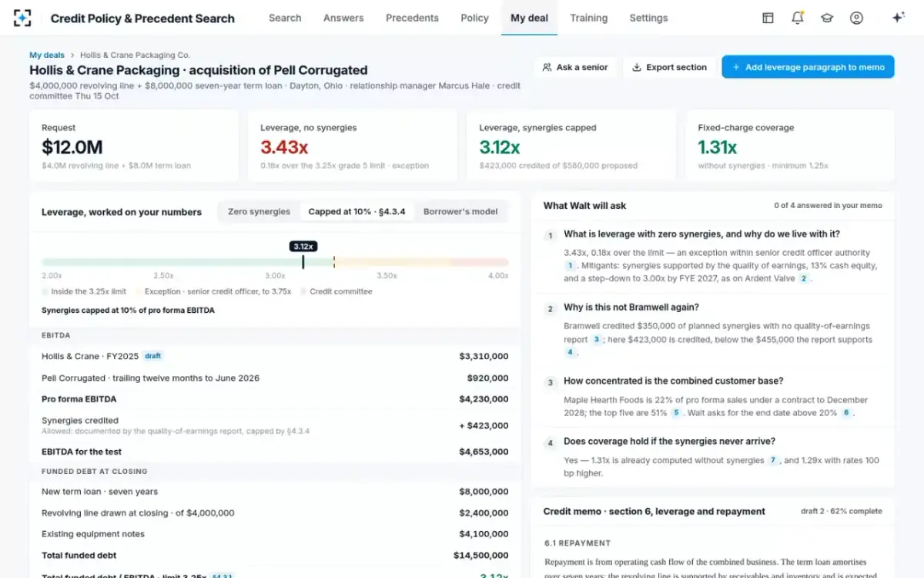The height and width of the screenshot is (578, 924).
Task: Click the dashed 3.25x limit marker on gauge
Action: point(333,262)
